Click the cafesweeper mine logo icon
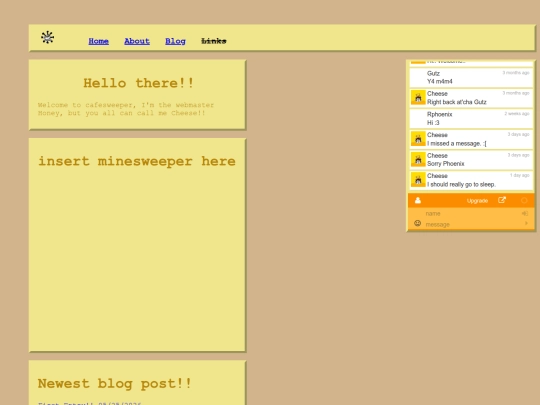The height and width of the screenshot is (405, 540). click(48, 37)
